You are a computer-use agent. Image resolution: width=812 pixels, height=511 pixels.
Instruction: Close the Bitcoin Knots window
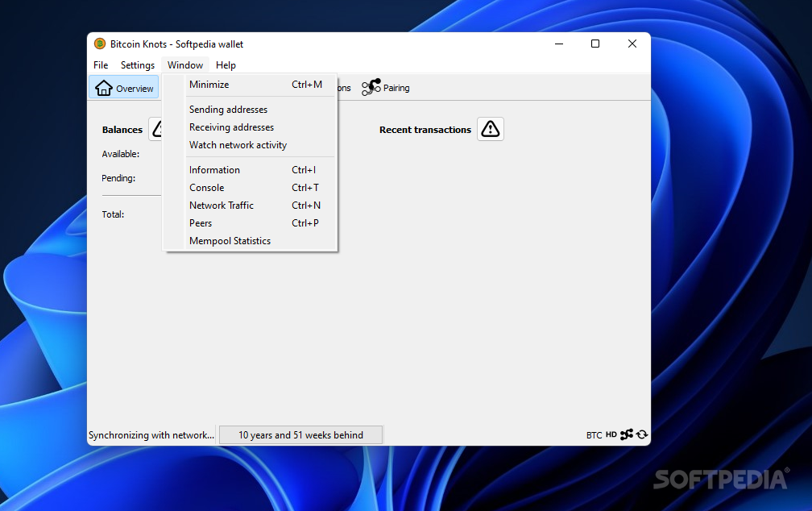632,44
